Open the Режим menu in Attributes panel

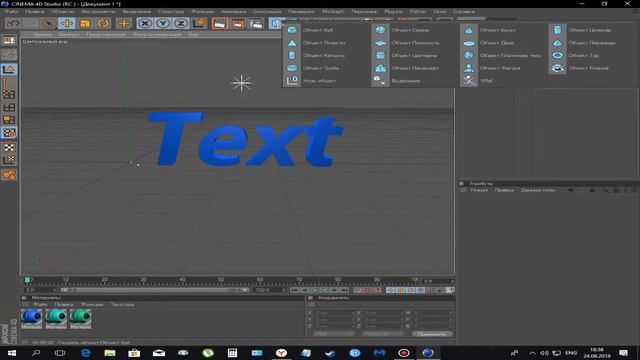[479, 190]
